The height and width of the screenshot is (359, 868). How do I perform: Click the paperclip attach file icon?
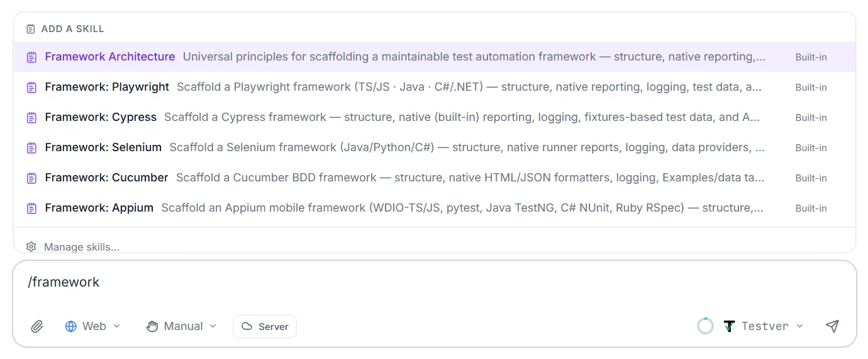coord(37,326)
